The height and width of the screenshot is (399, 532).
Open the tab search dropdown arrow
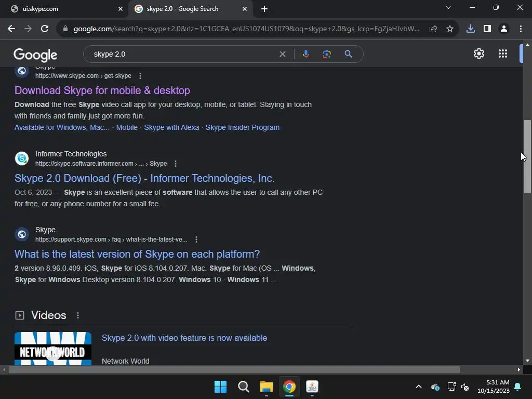pyautogui.click(x=448, y=7)
